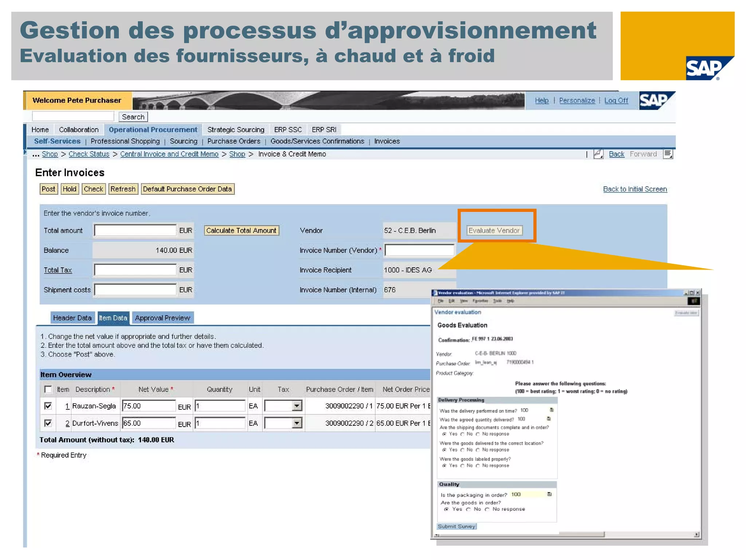The height and width of the screenshot is (560, 746).
Task: Open the Personalize link
Action: [x=577, y=101]
